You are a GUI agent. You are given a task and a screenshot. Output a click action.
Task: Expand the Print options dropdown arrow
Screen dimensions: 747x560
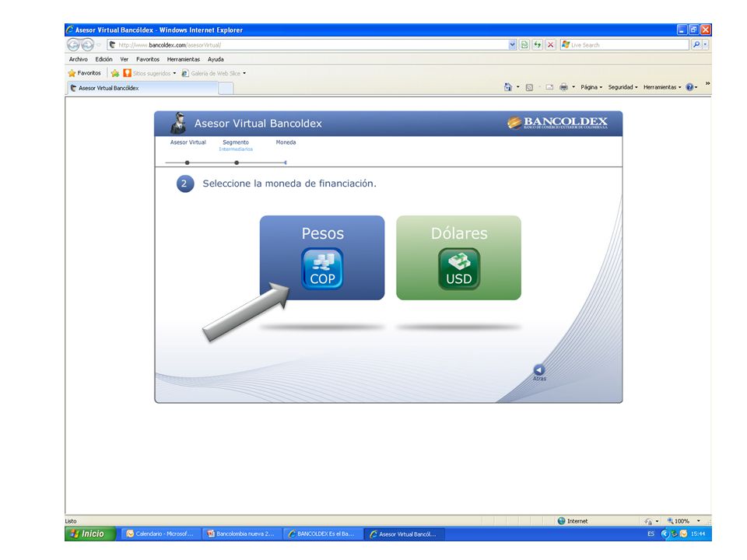point(573,87)
